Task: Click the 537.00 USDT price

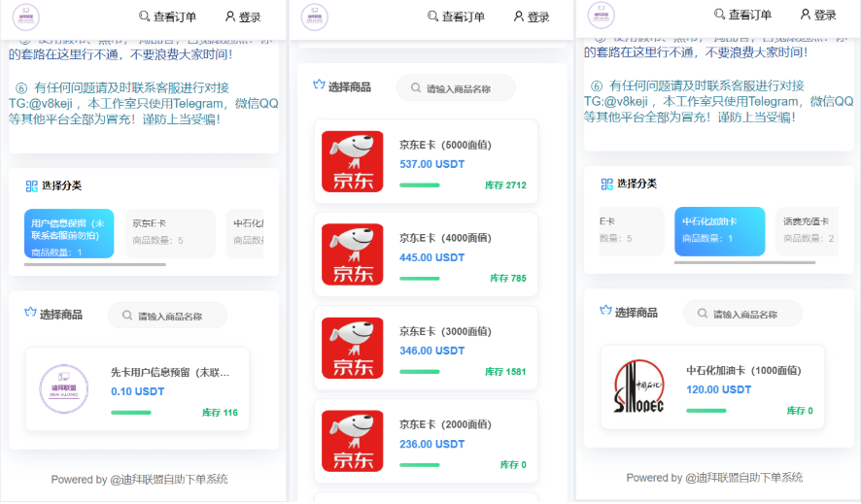Action: [x=432, y=164]
